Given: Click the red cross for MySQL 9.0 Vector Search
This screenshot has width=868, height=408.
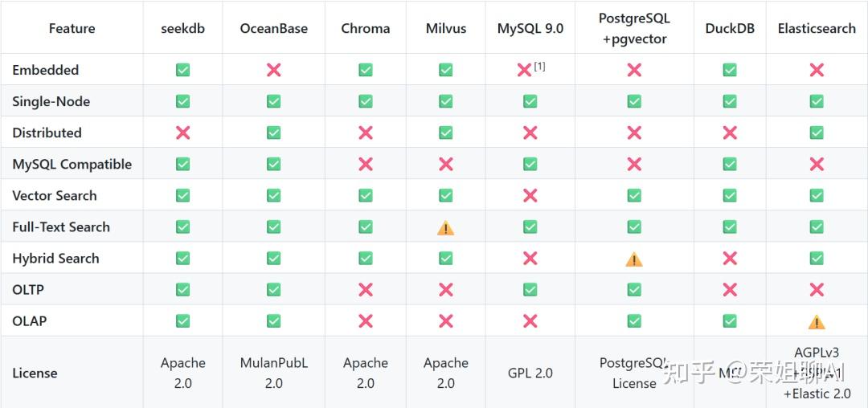Looking at the screenshot, I should 530,195.
